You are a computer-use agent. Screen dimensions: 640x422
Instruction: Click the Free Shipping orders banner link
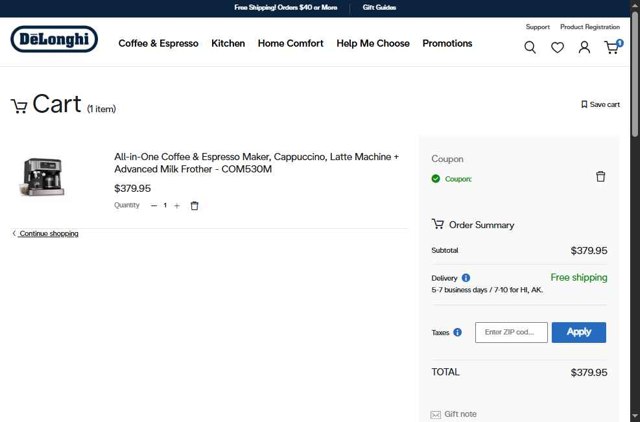click(286, 7)
